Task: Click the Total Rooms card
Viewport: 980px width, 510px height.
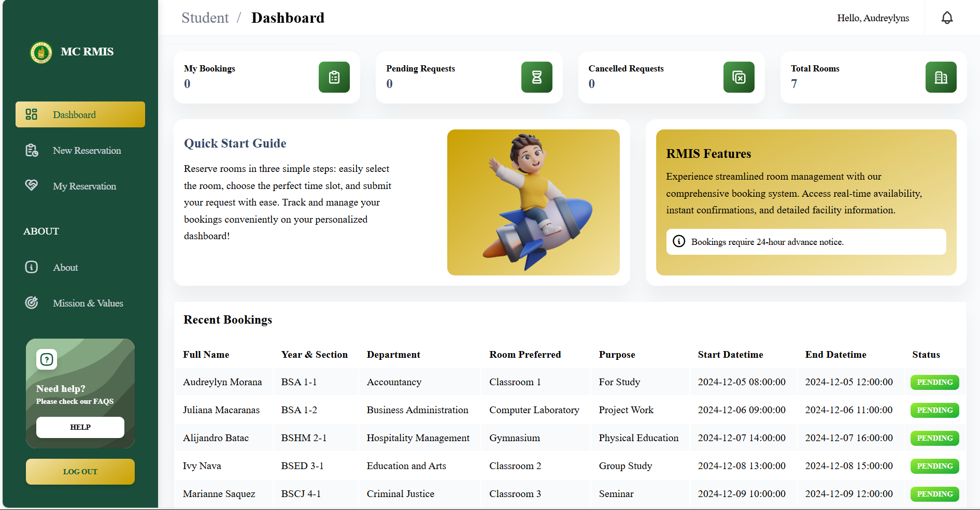Action: click(874, 77)
